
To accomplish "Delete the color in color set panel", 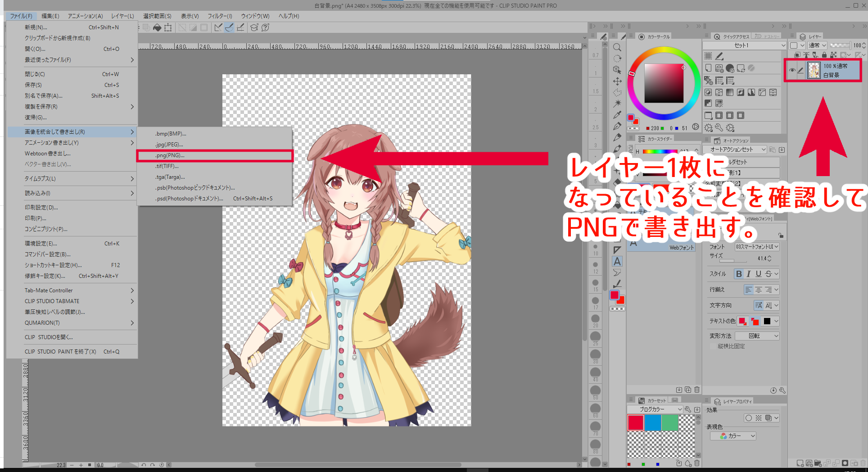I will [697, 463].
